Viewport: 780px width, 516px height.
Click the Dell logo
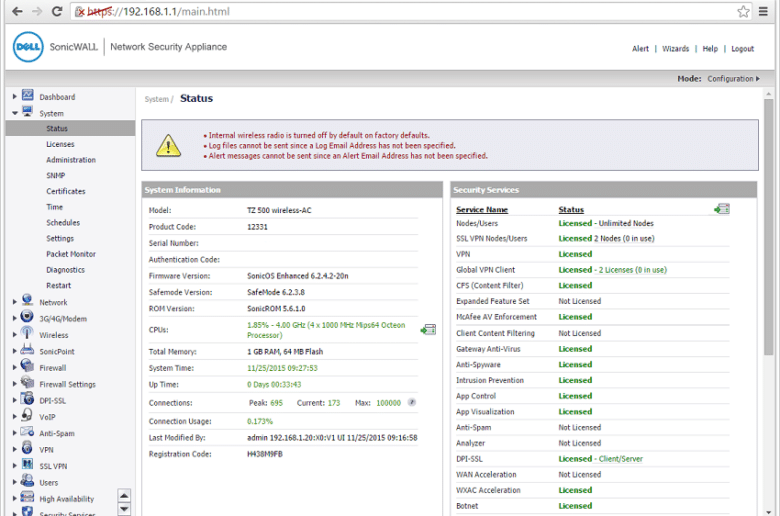pos(28,47)
